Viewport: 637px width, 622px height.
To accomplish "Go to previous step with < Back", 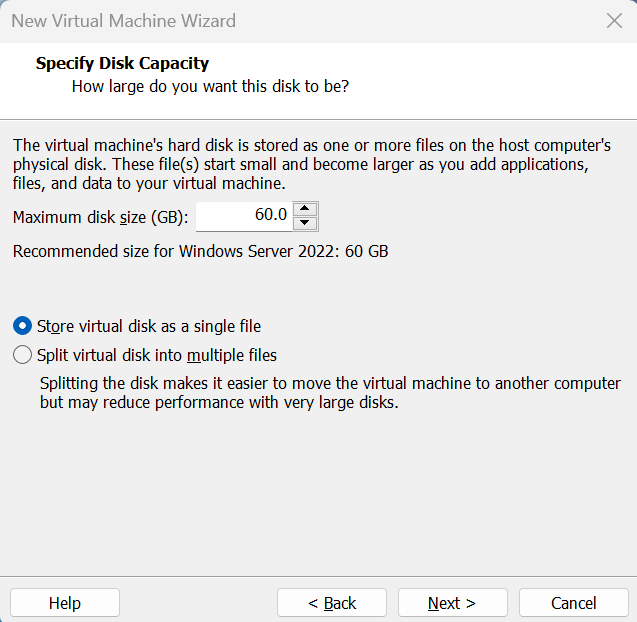I will point(332,603).
